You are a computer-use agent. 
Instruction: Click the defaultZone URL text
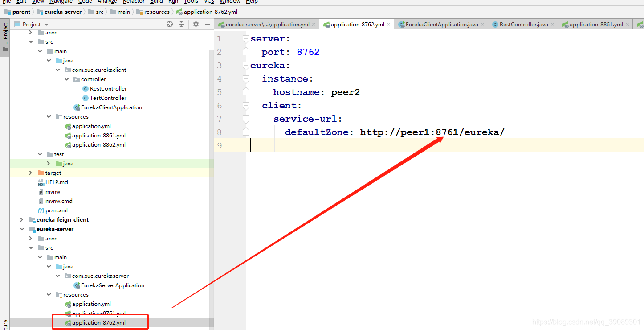pyautogui.click(x=432, y=132)
